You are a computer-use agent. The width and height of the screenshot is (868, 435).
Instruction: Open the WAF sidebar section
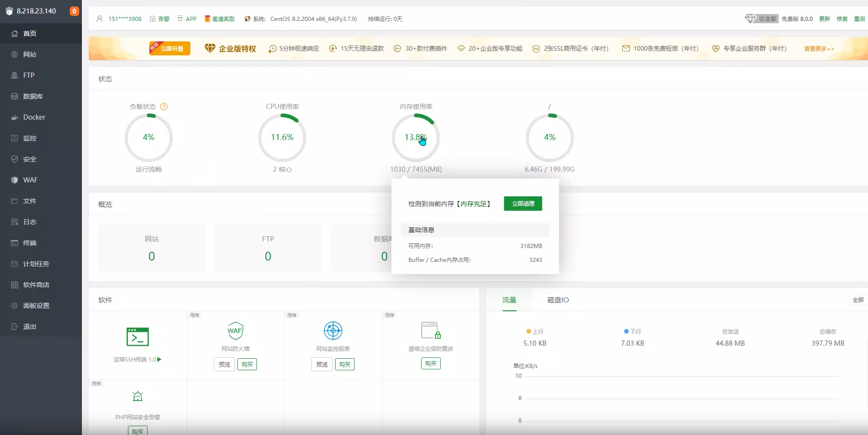point(30,180)
